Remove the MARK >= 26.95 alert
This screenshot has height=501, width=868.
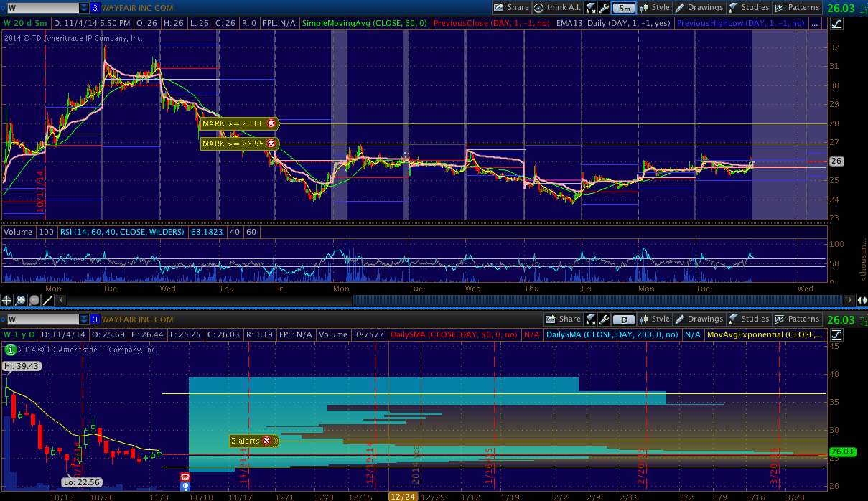tap(271, 144)
